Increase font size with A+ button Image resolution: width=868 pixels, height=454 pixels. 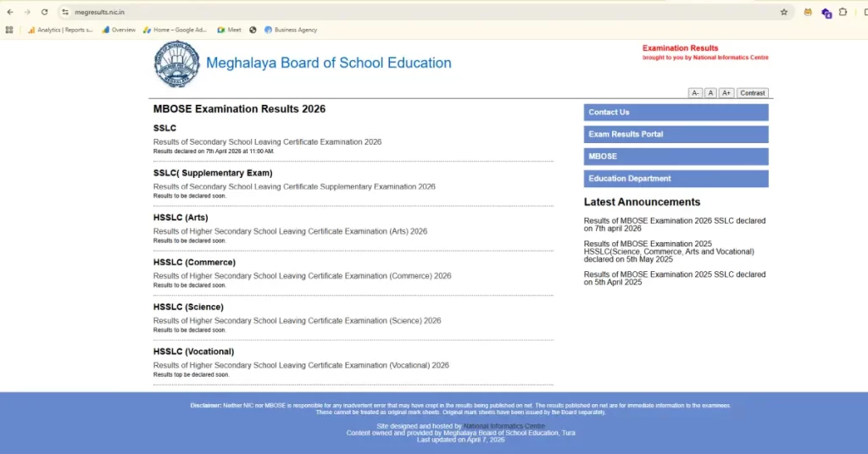pyautogui.click(x=726, y=93)
